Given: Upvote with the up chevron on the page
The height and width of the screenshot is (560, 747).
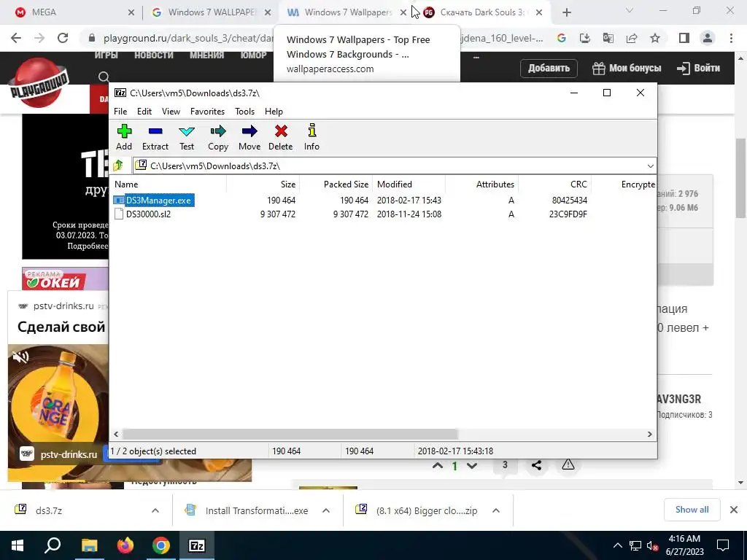Looking at the screenshot, I should pos(438,466).
